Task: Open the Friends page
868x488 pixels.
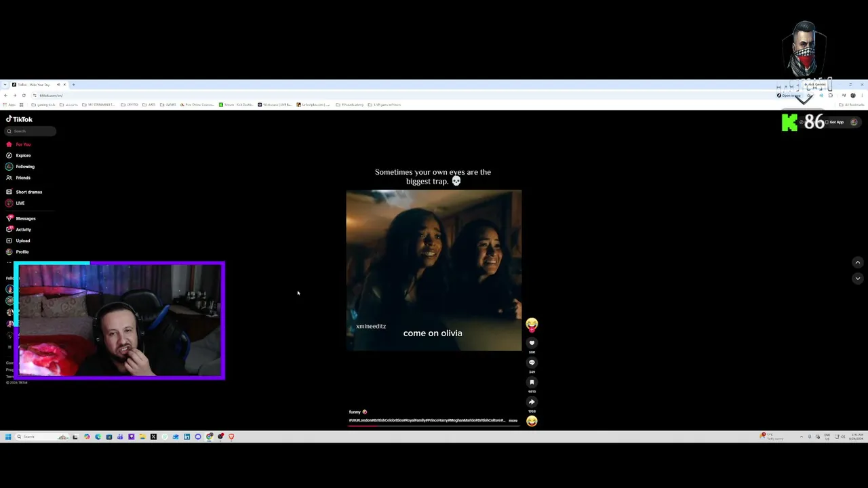Action: 19,178
